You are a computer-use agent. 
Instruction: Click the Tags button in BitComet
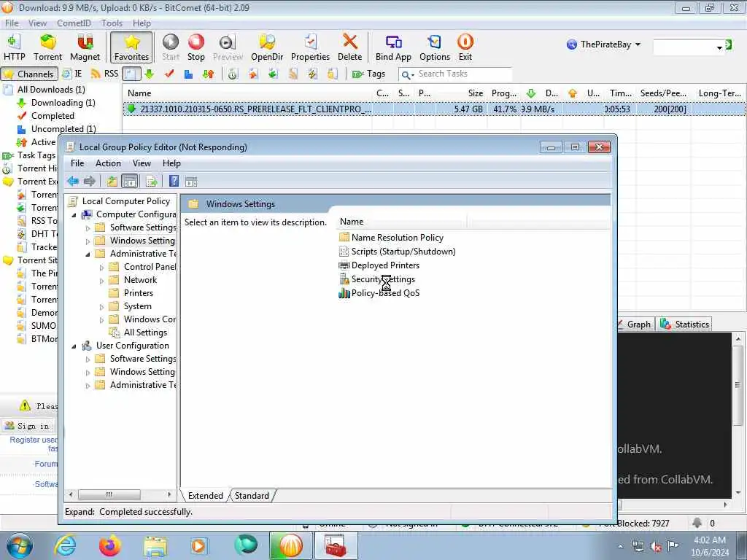tap(368, 74)
